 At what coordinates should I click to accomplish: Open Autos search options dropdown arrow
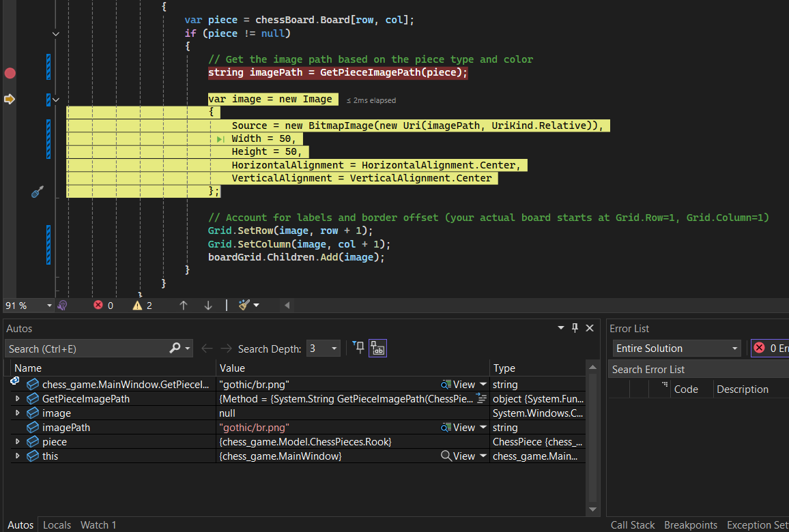(188, 348)
